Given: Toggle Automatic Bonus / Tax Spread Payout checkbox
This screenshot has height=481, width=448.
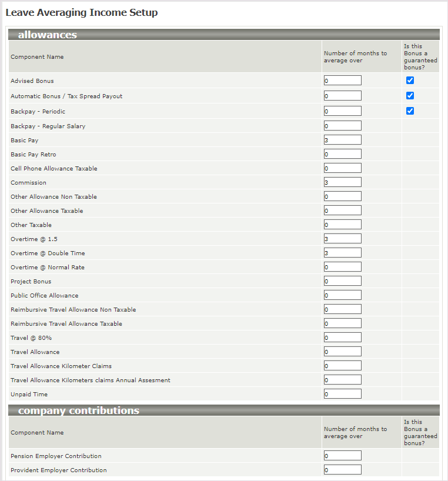Looking at the screenshot, I should click(410, 96).
